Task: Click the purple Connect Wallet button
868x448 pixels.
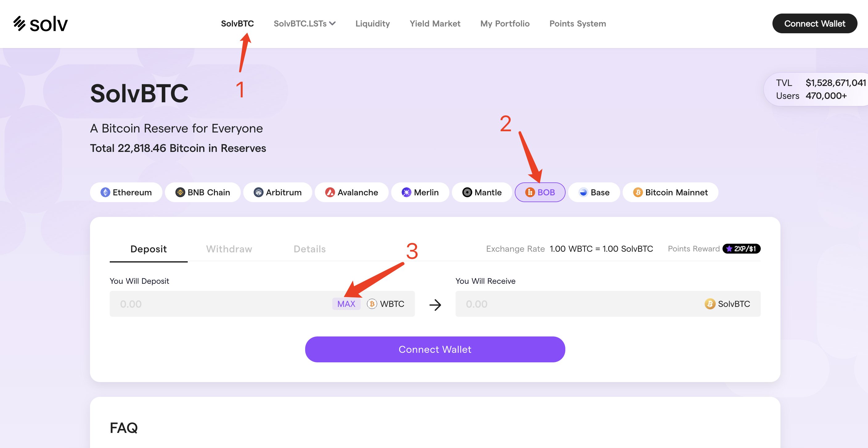Action: pyautogui.click(x=435, y=349)
